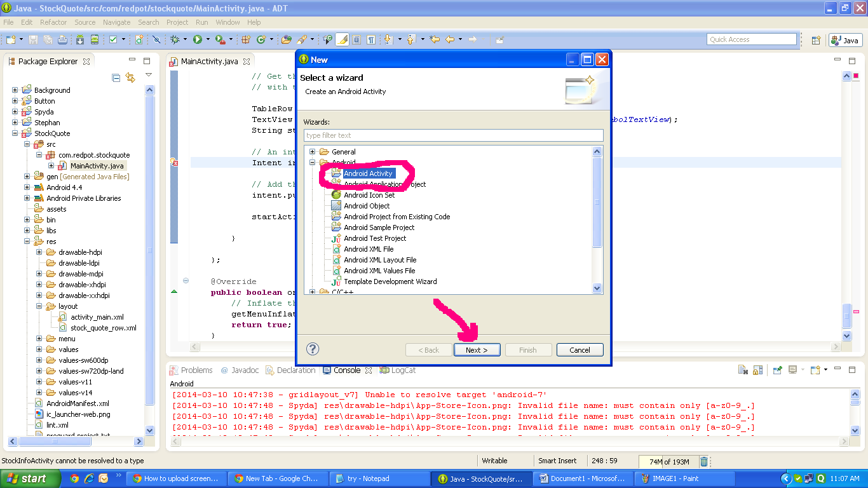868x488 pixels.
Task: Click the Save toolbar icon
Action: coord(34,39)
